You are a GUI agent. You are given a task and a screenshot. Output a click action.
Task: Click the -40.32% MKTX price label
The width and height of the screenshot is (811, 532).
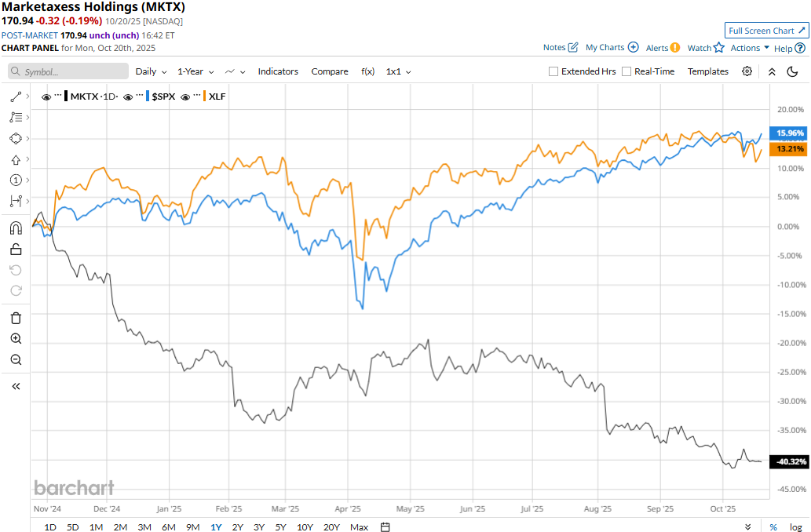(789, 461)
